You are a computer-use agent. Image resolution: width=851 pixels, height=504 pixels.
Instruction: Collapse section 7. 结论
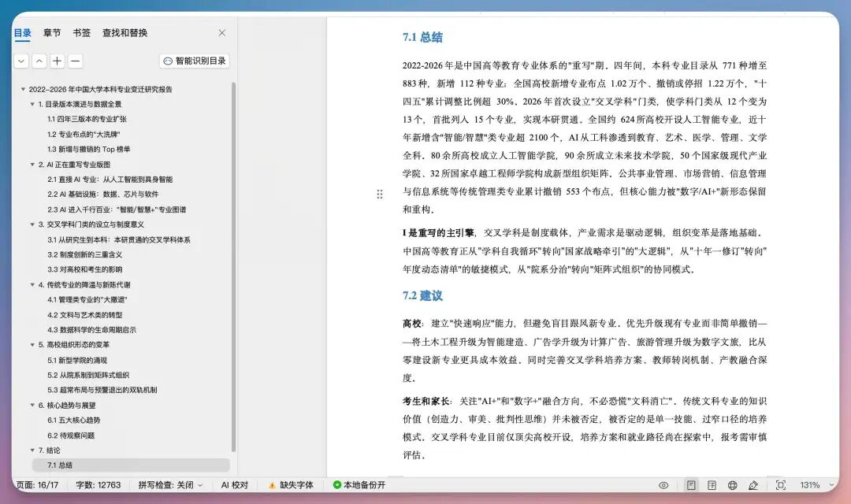[x=32, y=450]
